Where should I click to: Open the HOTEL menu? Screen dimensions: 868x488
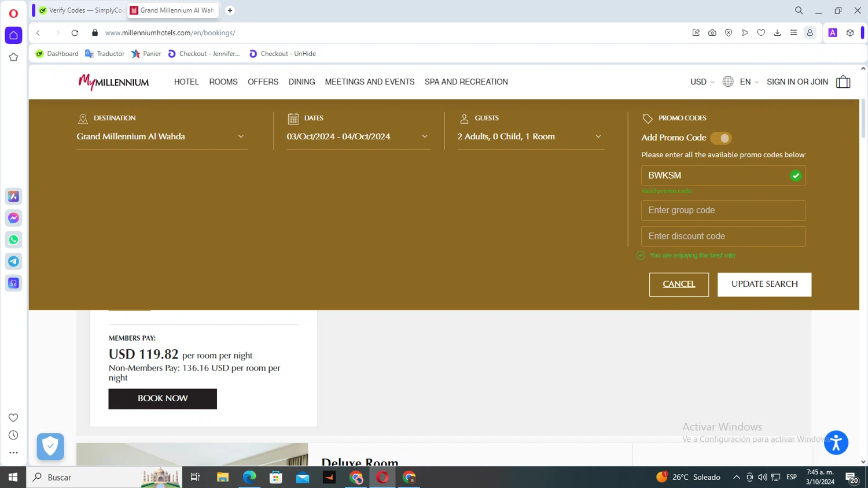[186, 82]
